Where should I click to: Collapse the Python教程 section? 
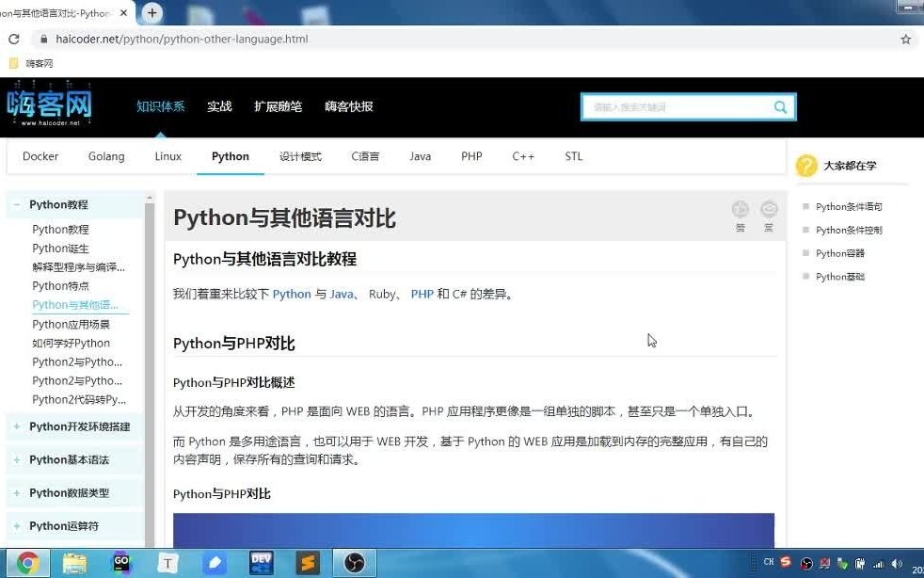click(x=59, y=204)
